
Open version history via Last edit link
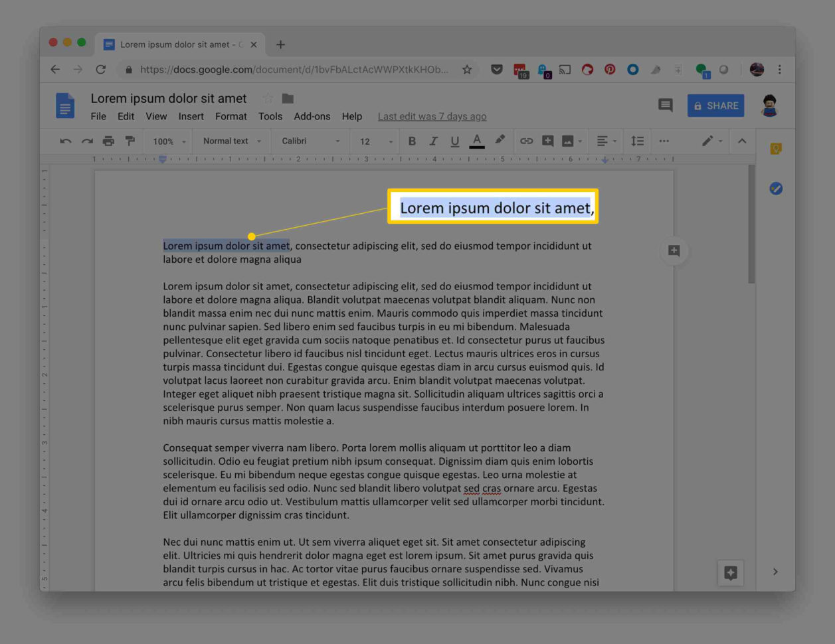tap(432, 116)
